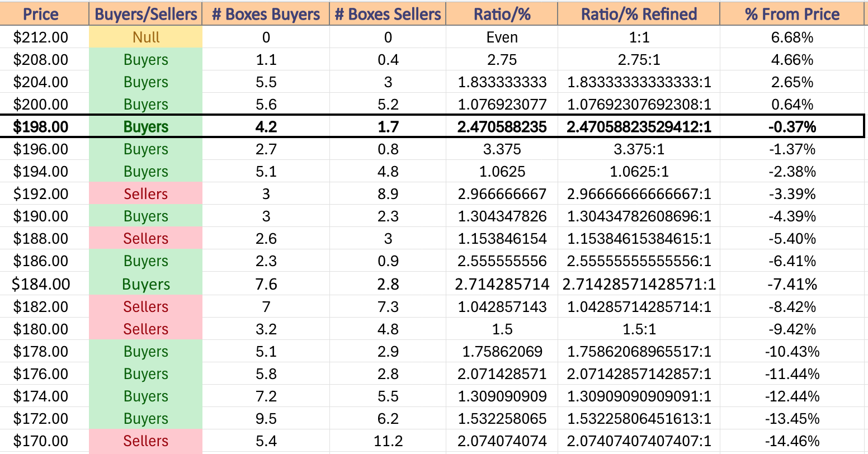Select the 6.68% from price cell

click(x=792, y=37)
